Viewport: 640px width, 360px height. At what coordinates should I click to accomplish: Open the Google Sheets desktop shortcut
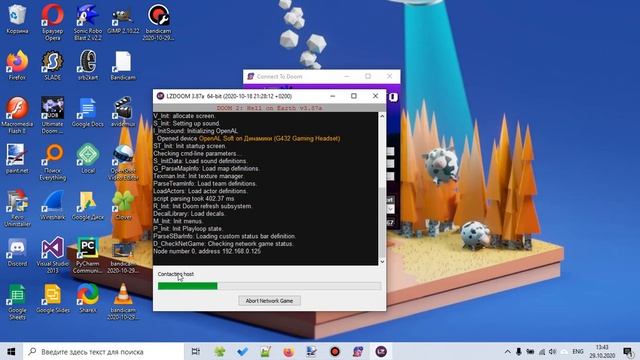(17, 302)
